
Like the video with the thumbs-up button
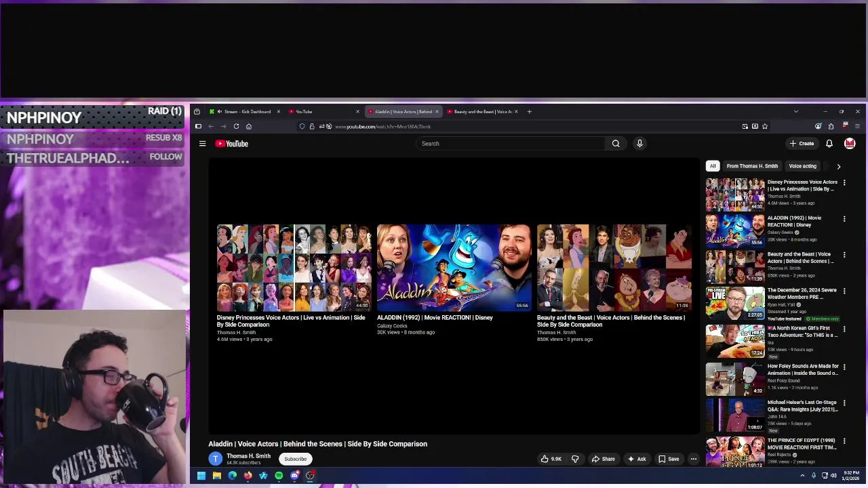click(551, 459)
